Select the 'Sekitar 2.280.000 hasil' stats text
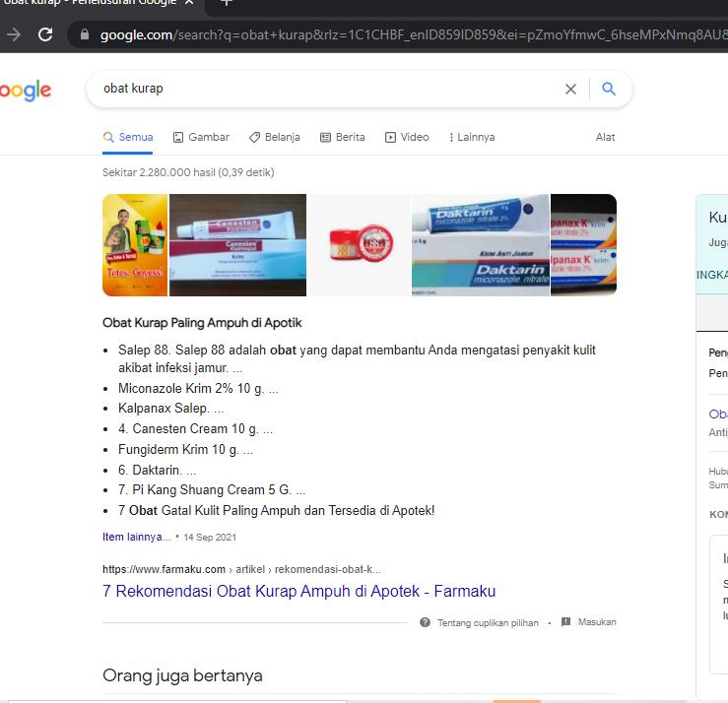Image resolution: width=728 pixels, height=703 pixels. (188, 172)
